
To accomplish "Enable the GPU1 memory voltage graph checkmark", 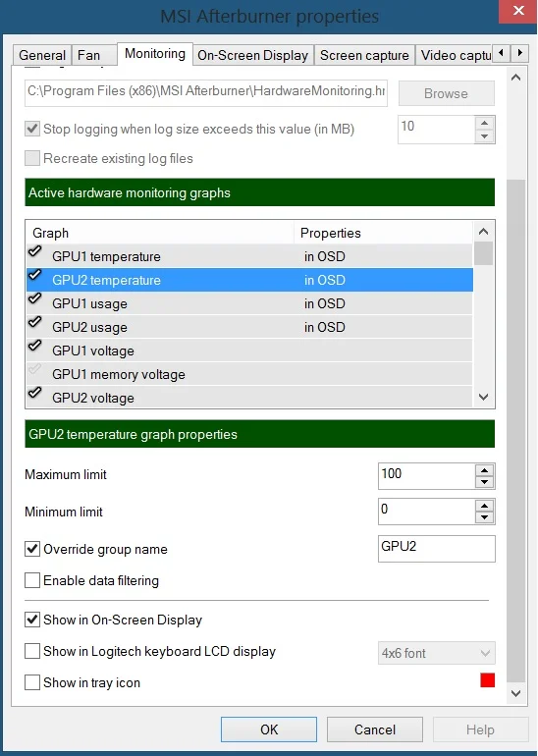I will [34, 370].
